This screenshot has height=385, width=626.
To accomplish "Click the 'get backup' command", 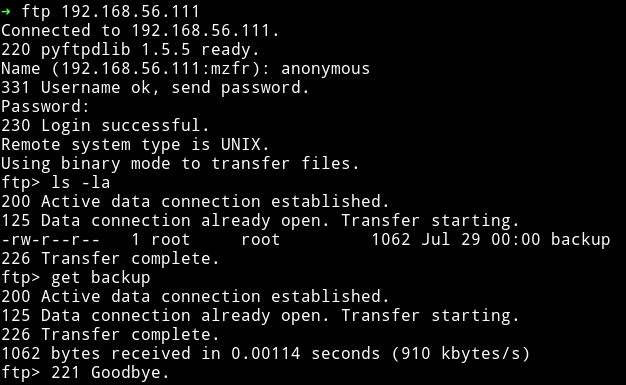I will [101, 278].
